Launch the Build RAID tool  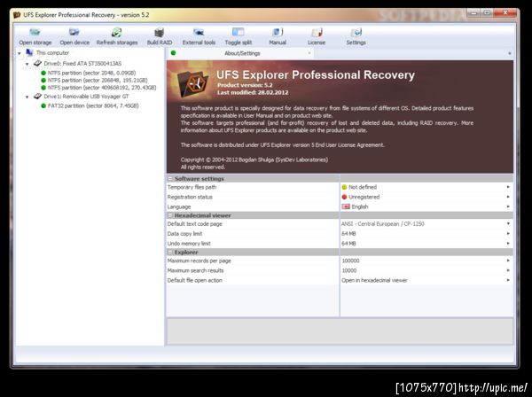point(159,33)
